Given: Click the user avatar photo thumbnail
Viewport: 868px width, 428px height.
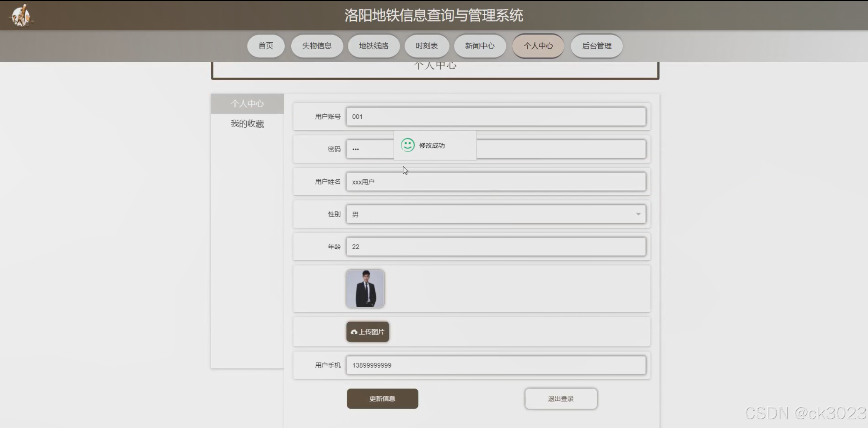Looking at the screenshot, I should coord(365,288).
